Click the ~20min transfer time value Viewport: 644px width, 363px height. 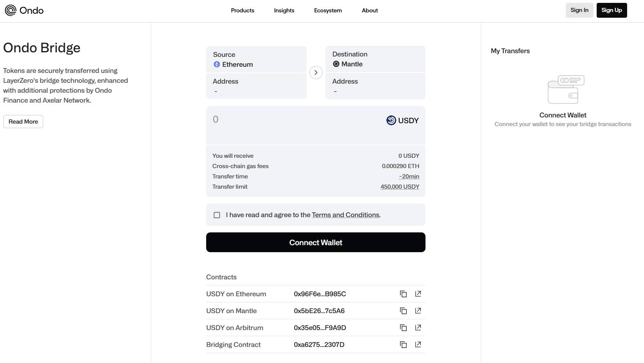[409, 176]
